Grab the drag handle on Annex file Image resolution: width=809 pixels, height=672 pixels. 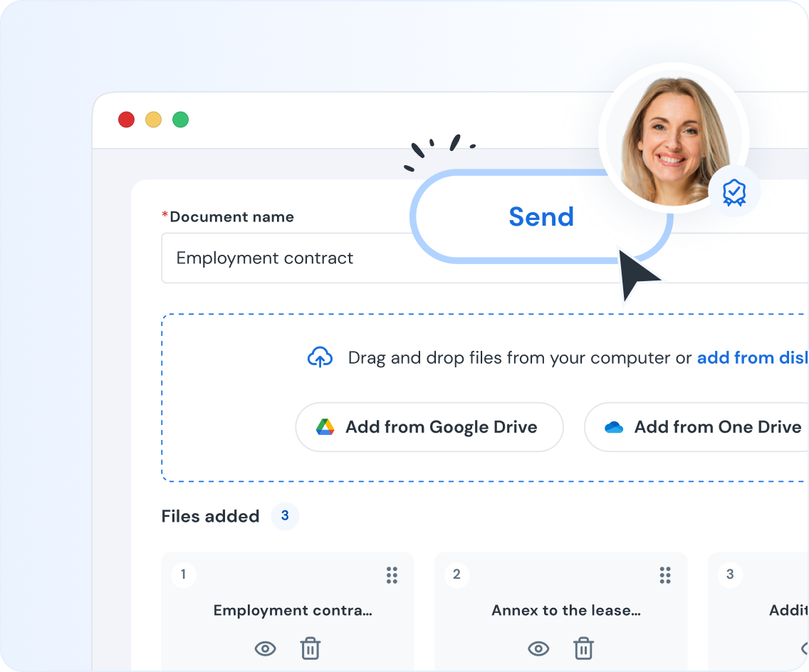665,575
